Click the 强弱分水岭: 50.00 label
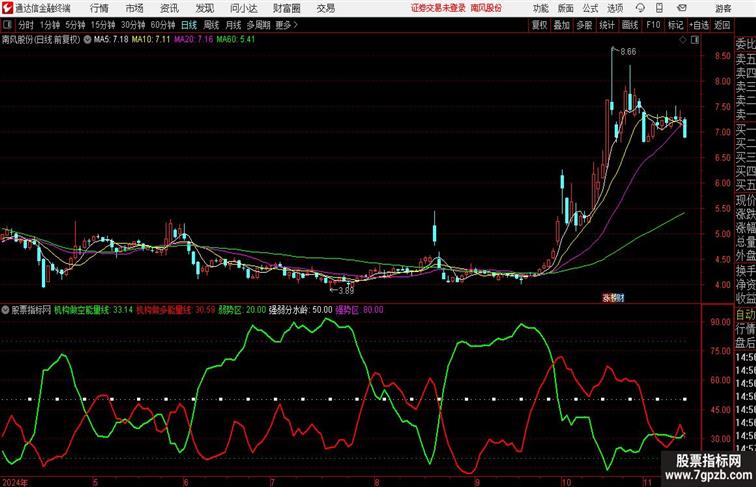This screenshot has height=487, width=756. [x=300, y=310]
